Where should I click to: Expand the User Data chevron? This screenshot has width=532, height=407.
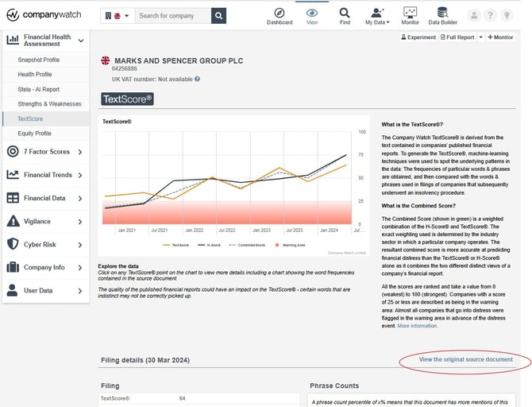(x=80, y=291)
